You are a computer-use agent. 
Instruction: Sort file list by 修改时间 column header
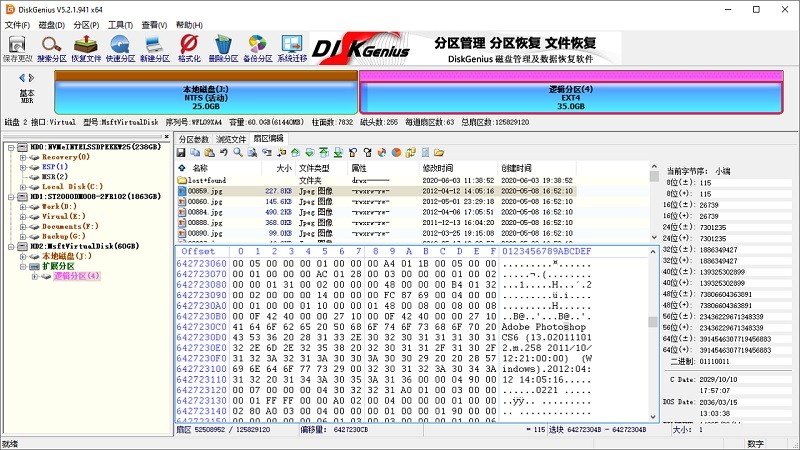[x=437, y=168]
